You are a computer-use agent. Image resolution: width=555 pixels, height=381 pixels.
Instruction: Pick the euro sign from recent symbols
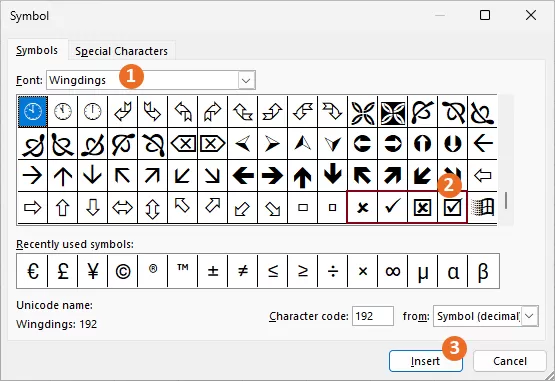tap(33, 271)
